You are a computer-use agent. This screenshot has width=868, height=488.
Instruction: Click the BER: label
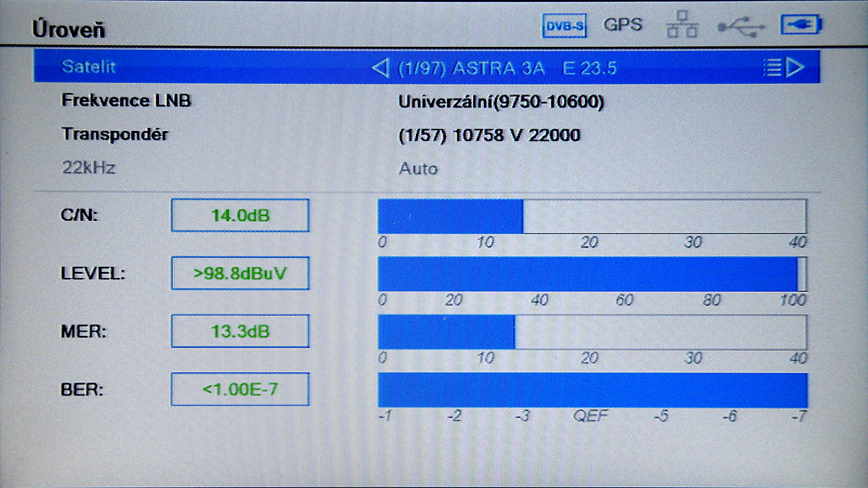tap(83, 390)
